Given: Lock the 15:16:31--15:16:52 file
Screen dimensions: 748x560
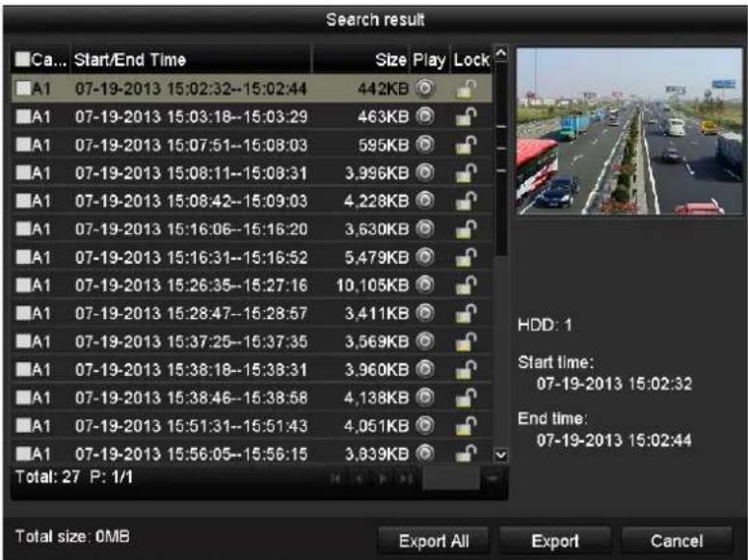Looking at the screenshot, I should click(x=467, y=257).
